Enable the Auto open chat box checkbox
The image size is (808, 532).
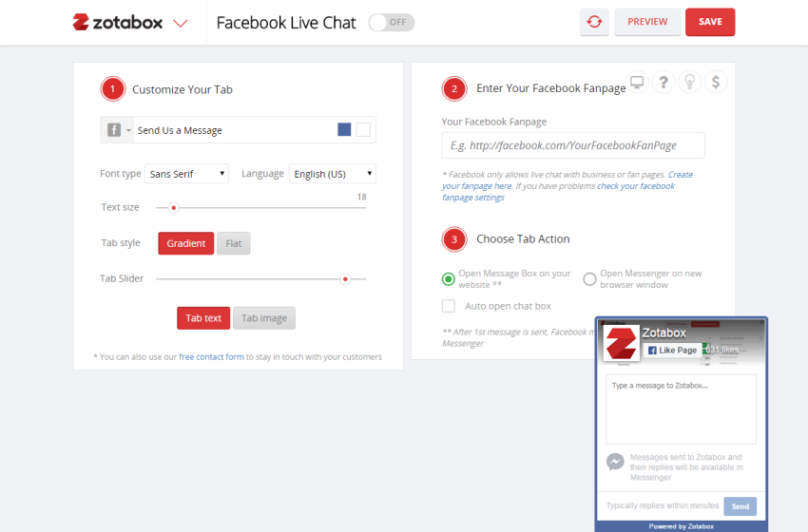[449, 306]
